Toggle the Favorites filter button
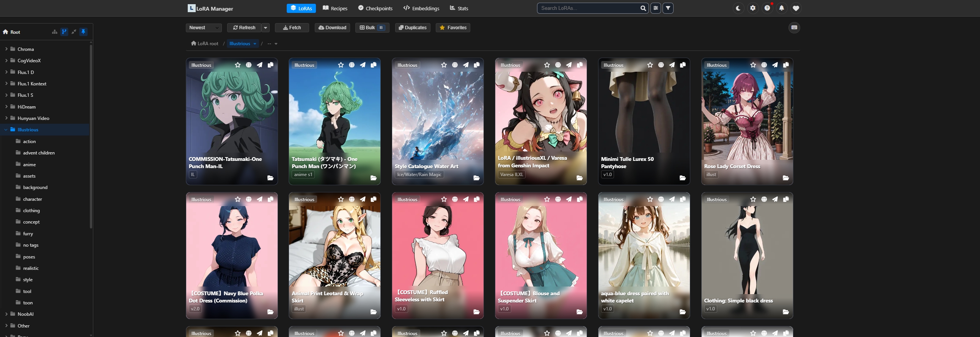Image resolution: width=980 pixels, height=337 pixels. pyautogui.click(x=453, y=27)
